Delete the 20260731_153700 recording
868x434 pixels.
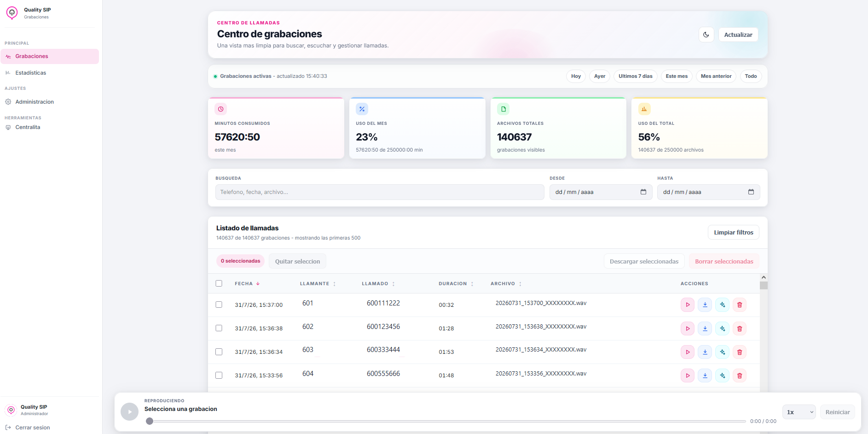pos(740,305)
